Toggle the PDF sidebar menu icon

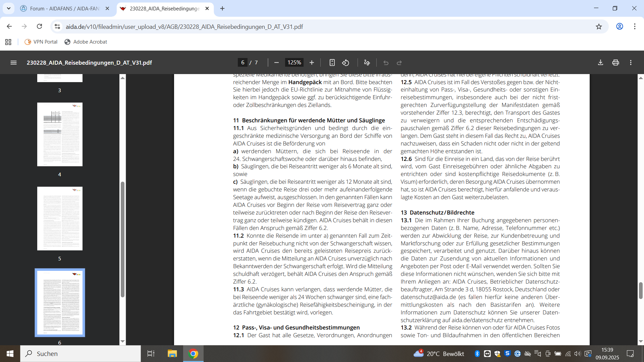(x=13, y=63)
